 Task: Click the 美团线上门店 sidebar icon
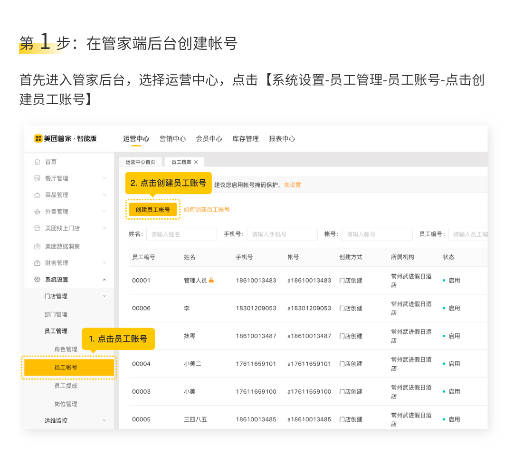point(37,228)
